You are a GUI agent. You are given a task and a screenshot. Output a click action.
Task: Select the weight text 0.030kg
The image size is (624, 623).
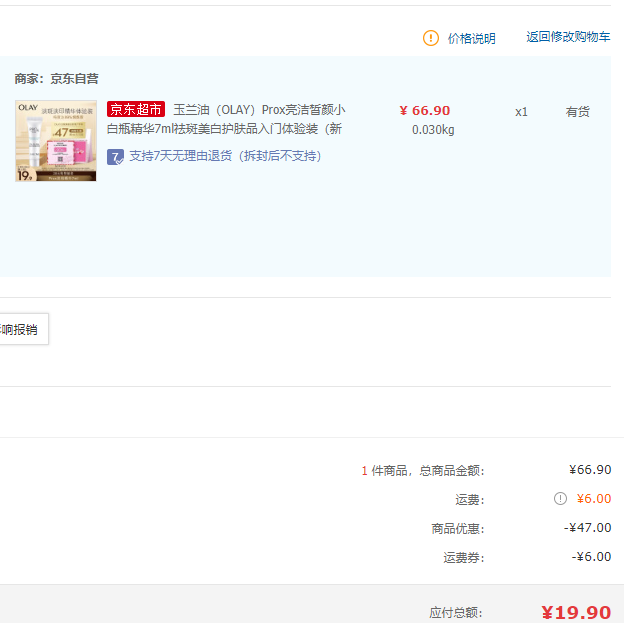433,130
